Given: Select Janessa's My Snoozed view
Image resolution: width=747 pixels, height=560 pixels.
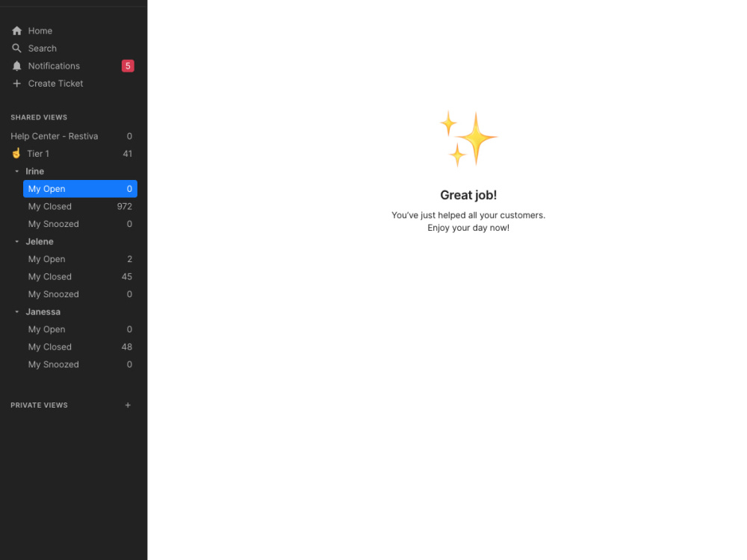Looking at the screenshot, I should click(x=80, y=365).
